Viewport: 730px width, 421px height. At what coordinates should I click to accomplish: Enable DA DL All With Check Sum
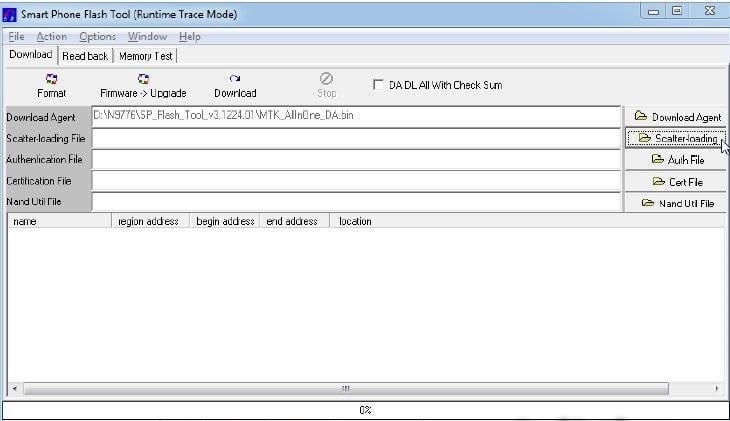(x=378, y=85)
